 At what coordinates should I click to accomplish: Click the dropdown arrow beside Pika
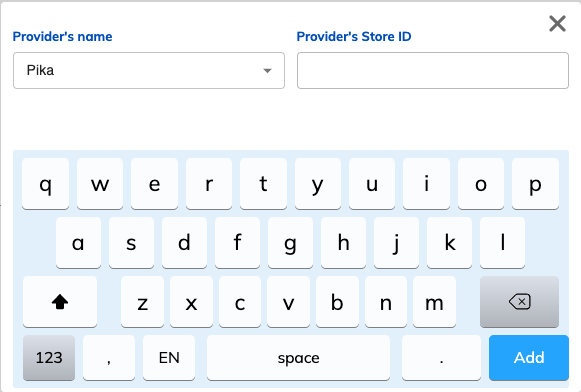(268, 70)
